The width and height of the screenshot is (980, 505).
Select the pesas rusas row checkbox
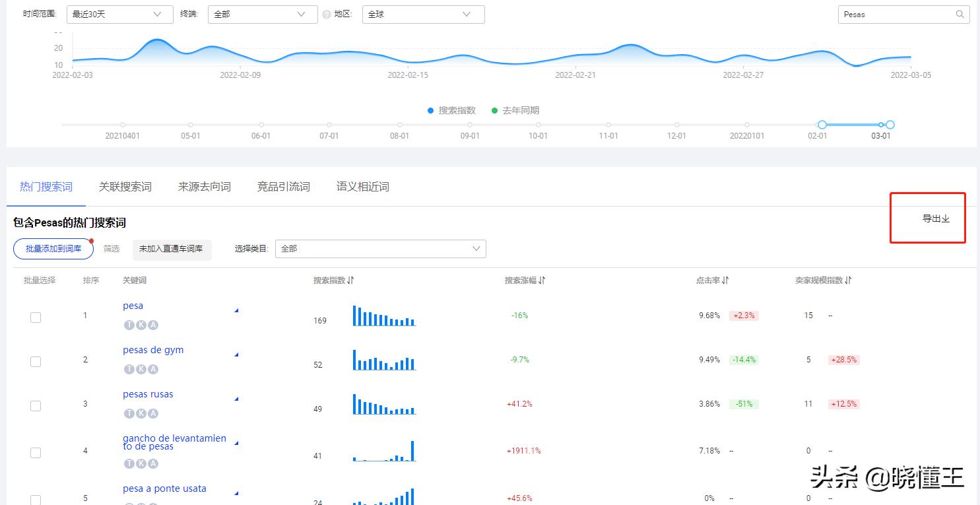[x=36, y=405]
